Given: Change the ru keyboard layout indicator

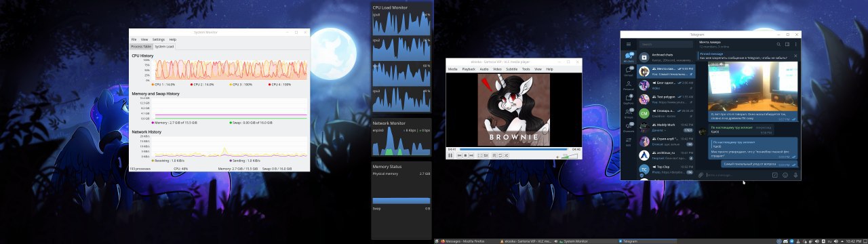Looking at the screenshot, I should click(829, 241).
